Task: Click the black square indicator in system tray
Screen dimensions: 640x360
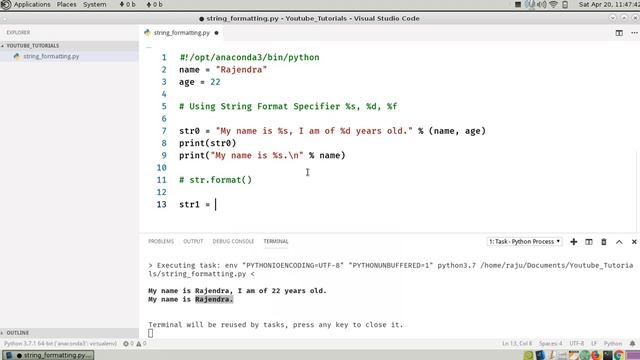Action: pyautogui.click(x=518, y=4)
